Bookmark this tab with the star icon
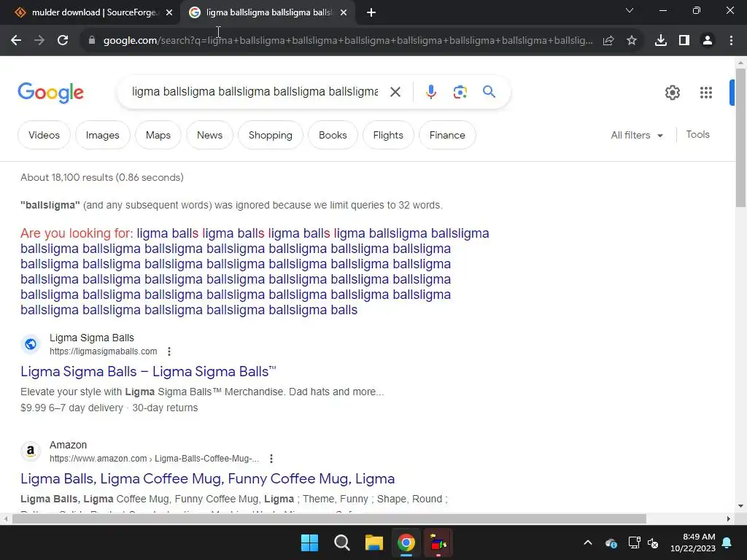Screen dimensions: 747x560 [632, 41]
